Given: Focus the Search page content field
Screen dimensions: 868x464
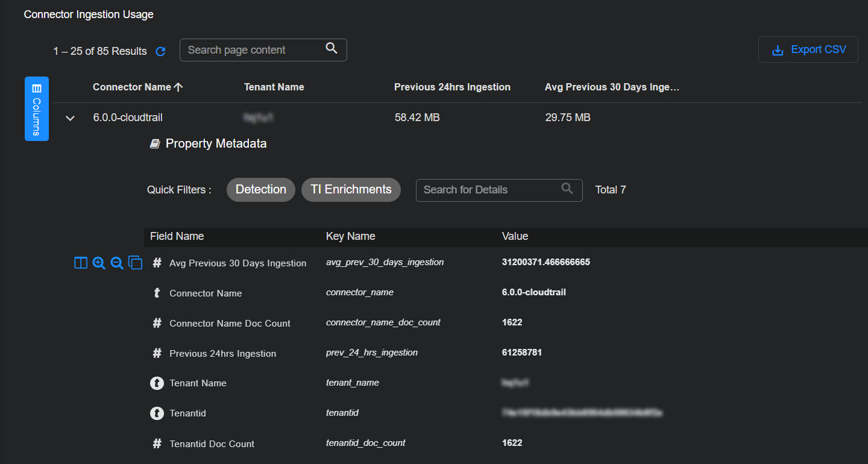Looking at the screenshot, I should coord(253,50).
